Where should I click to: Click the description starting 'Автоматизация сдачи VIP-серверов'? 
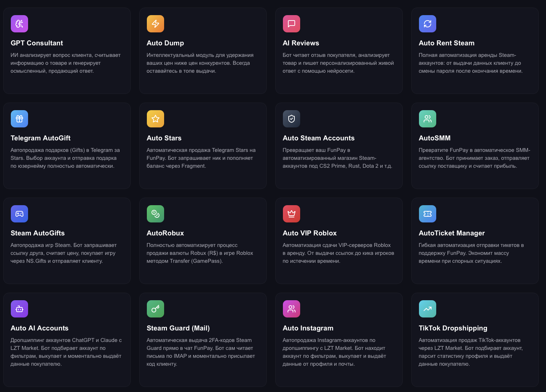click(x=338, y=253)
